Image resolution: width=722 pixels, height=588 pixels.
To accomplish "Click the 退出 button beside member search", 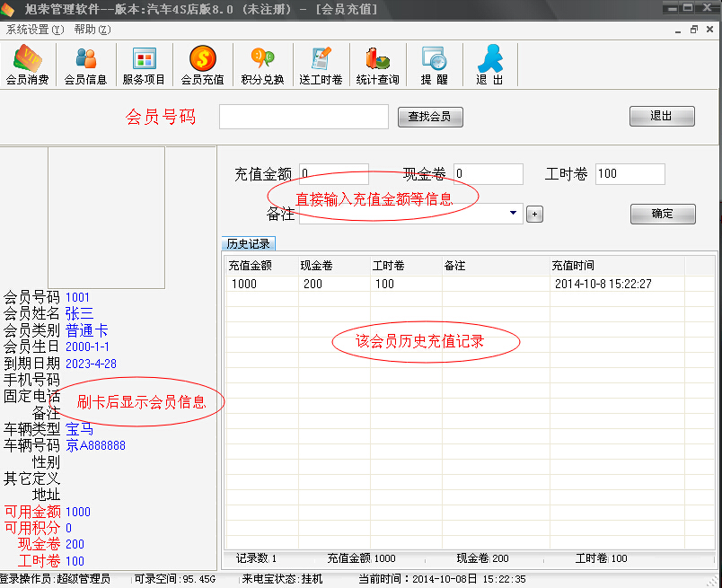I will 662,116.
